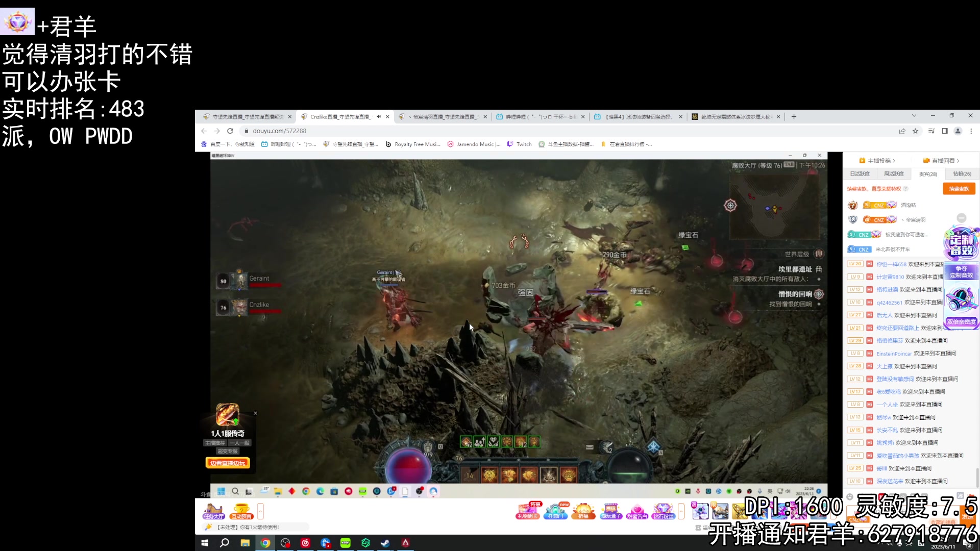Open the 礼物周卡 gift icon

(528, 511)
